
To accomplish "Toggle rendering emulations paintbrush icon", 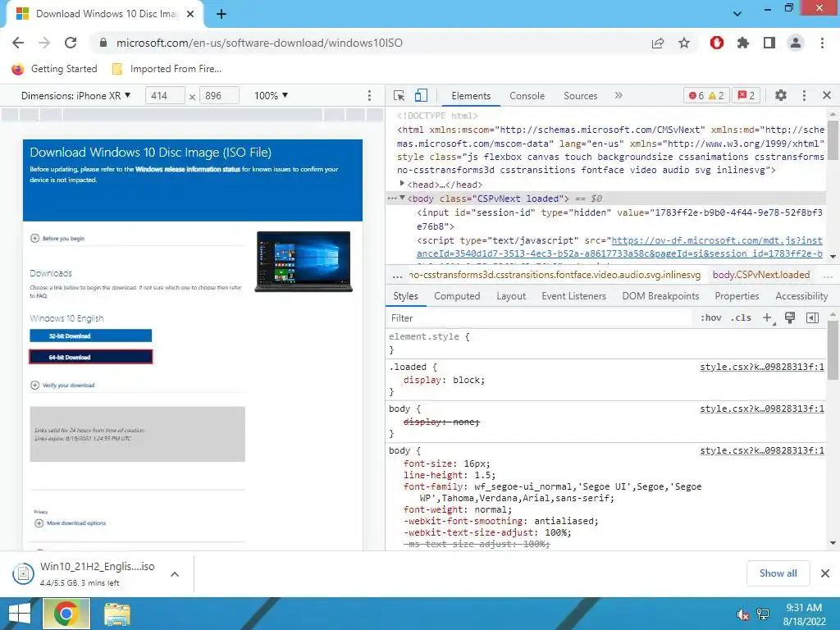I will click(x=790, y=317).
